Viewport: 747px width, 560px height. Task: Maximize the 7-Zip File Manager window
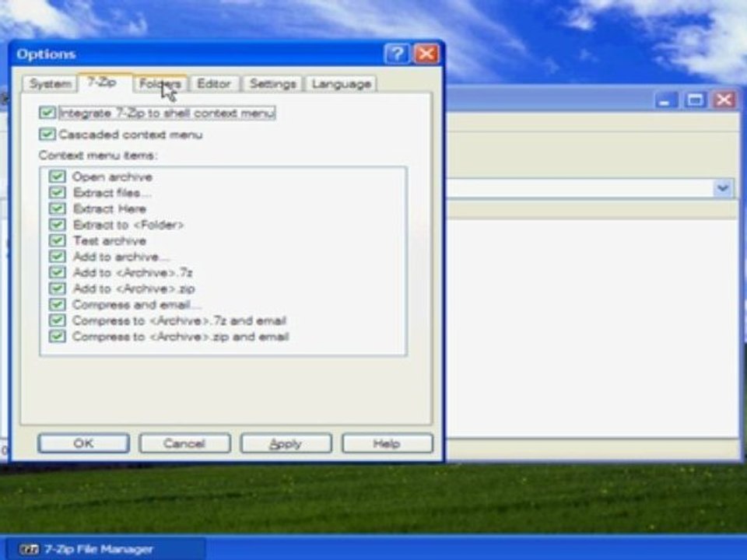(x=695, y=100)
